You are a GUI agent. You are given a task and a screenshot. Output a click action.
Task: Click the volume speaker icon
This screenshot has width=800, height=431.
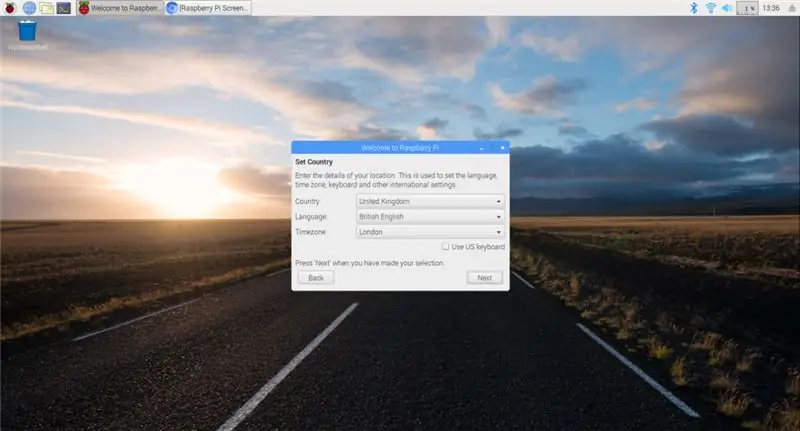[x=727, y=8]
